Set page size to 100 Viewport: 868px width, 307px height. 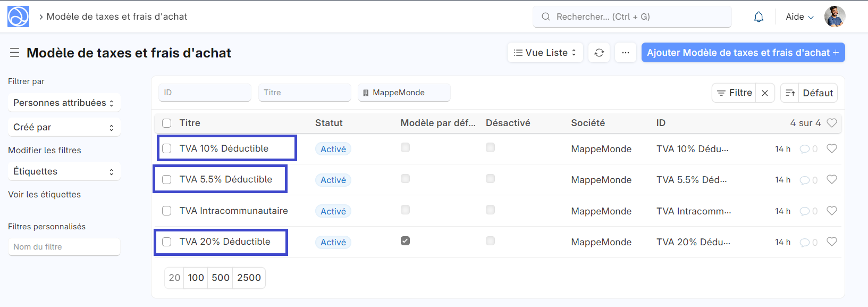point(196,278)
